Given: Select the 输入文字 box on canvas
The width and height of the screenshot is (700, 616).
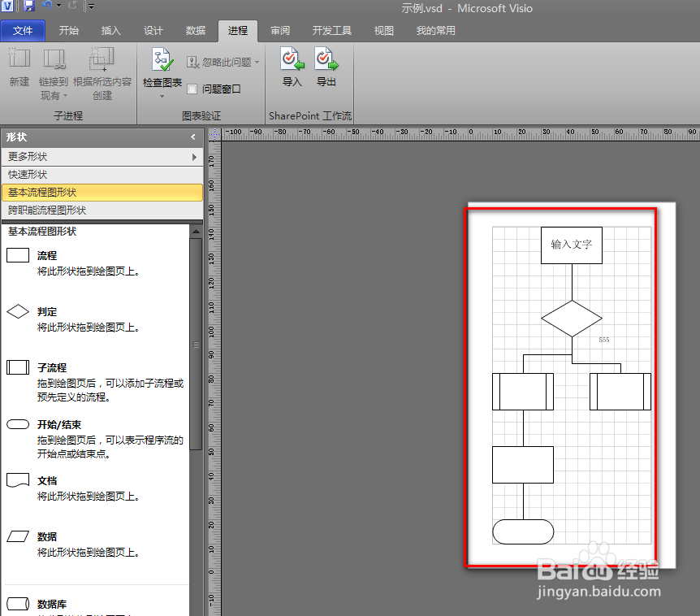Looking at the screenshot, I should click(x=572, y=245).
